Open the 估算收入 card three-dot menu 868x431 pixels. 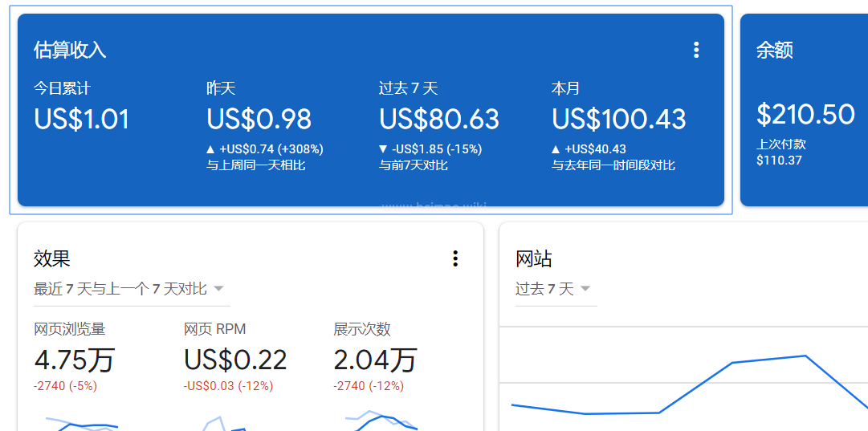point(695,50)
